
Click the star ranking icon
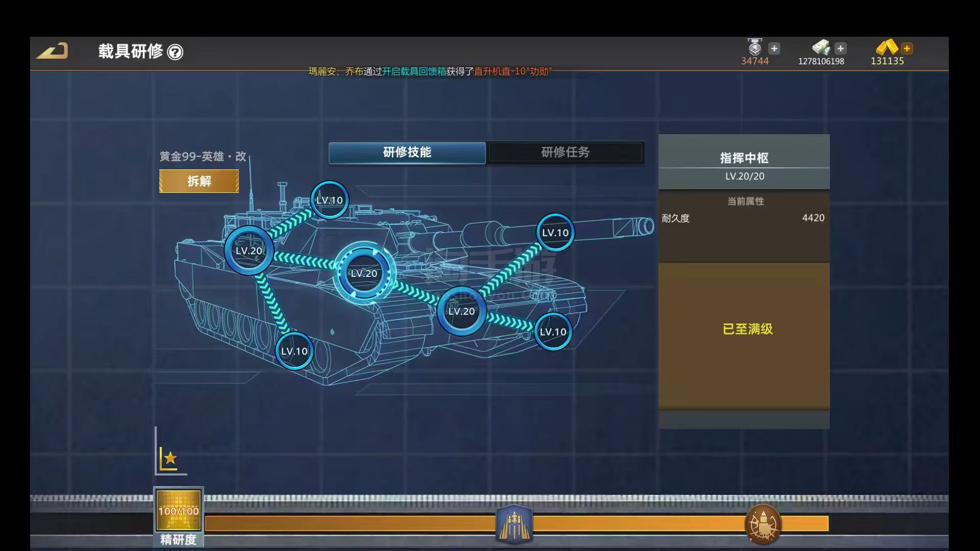point(169,458)
